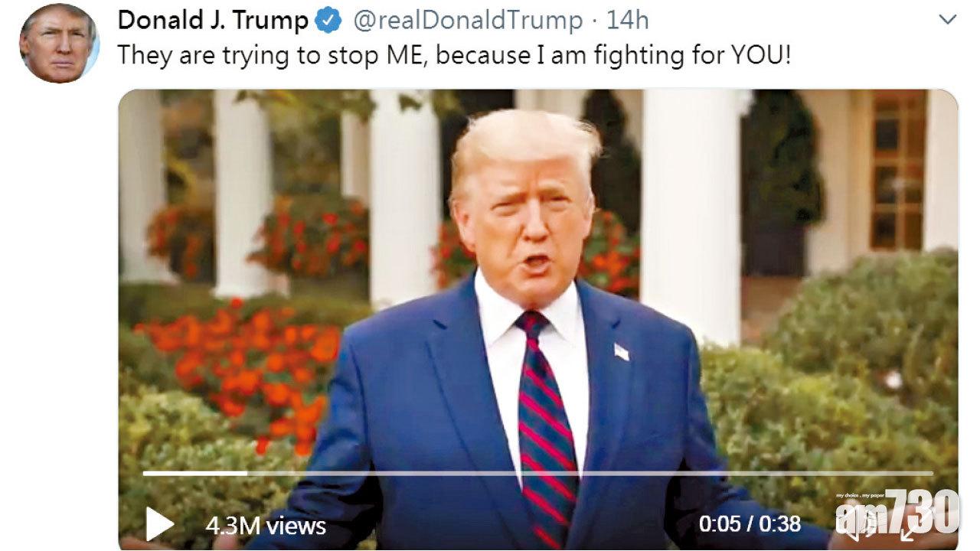Click the played portion of the progress bar
Screen dimensions: 980x551
tap(194, 473)
